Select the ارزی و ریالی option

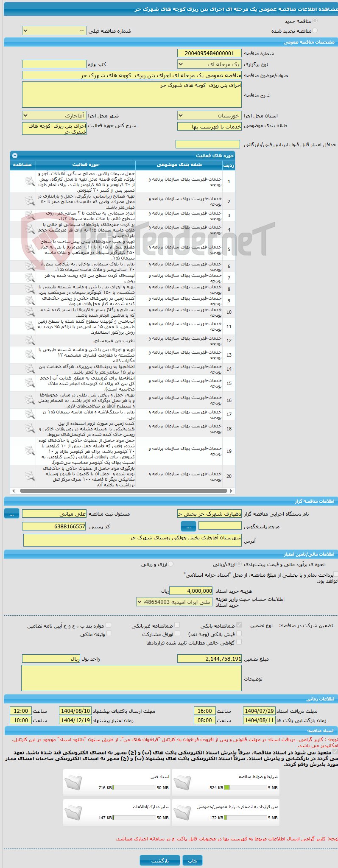171,564
